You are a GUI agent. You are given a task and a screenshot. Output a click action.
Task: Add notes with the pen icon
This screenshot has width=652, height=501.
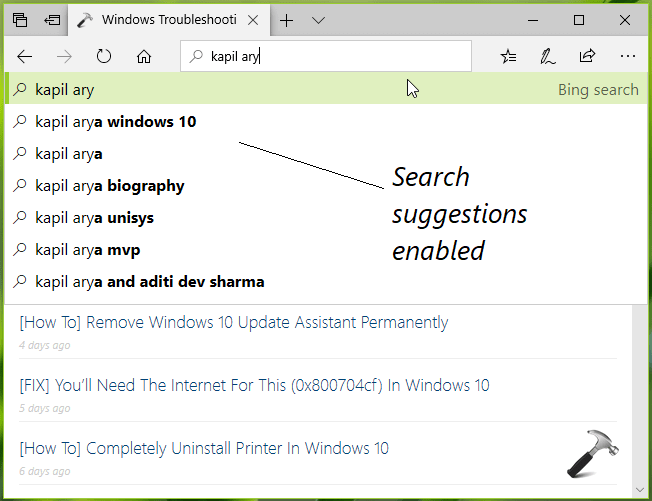coord(547,56)
